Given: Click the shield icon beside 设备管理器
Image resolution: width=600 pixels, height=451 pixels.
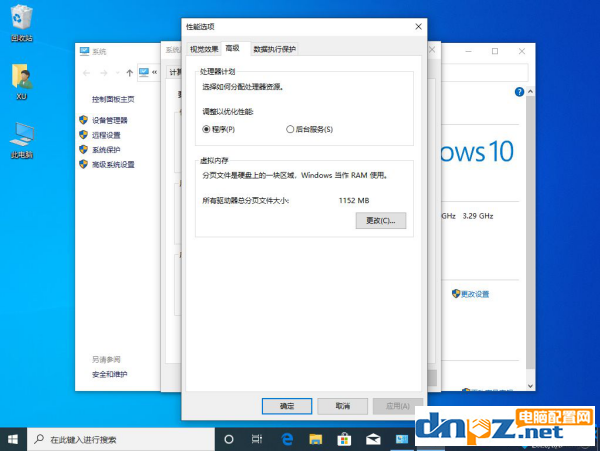Looking at the screenshot, I should 83,120.
